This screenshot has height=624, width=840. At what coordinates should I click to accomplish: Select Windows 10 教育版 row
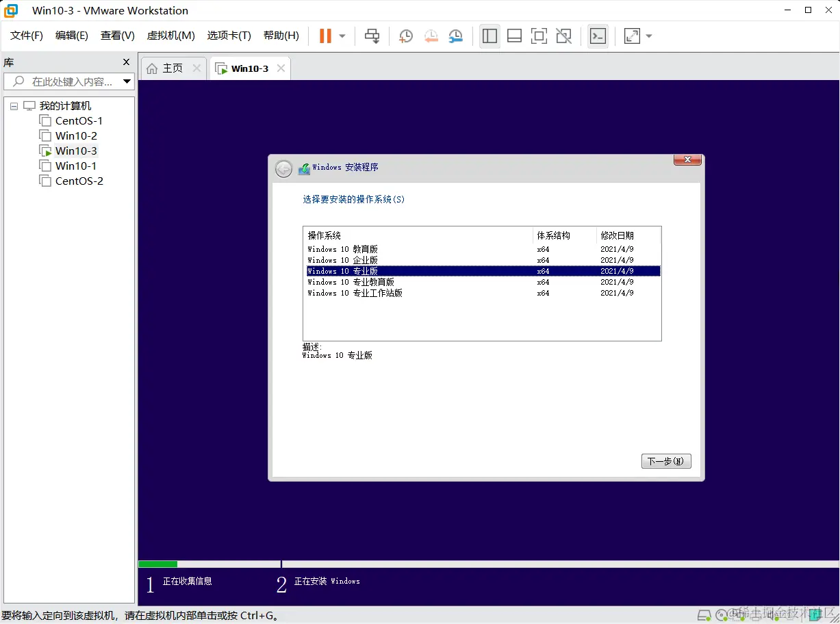coord(483,249)
